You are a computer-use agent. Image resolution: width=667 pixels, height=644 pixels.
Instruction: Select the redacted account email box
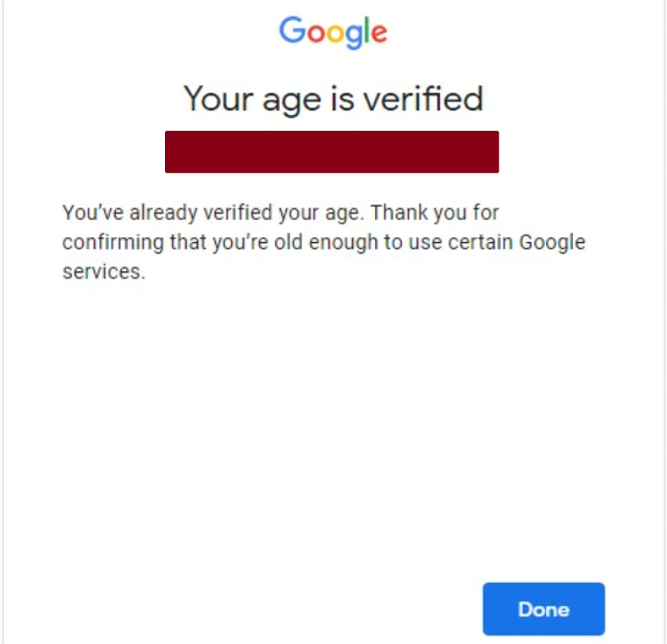click(332, 151)
